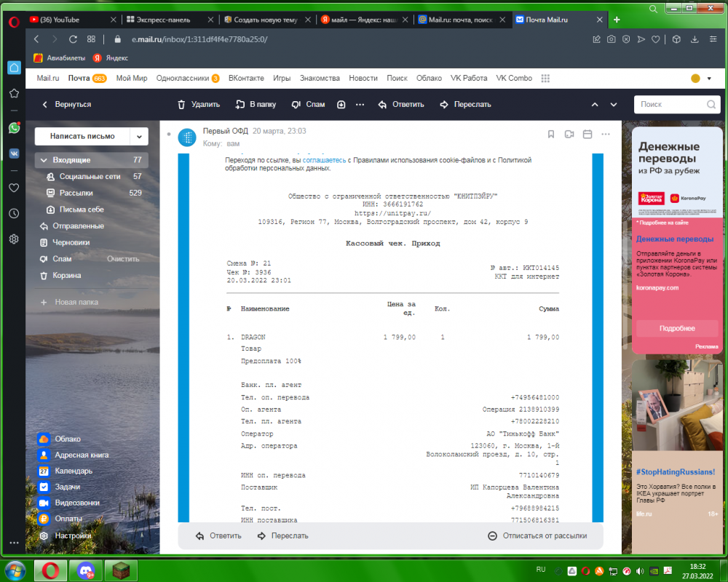Image resolution: width=728 pixels, height=582 pixels.
Task: Open tab search magnifier icon
Action: [x=653, y=9]
